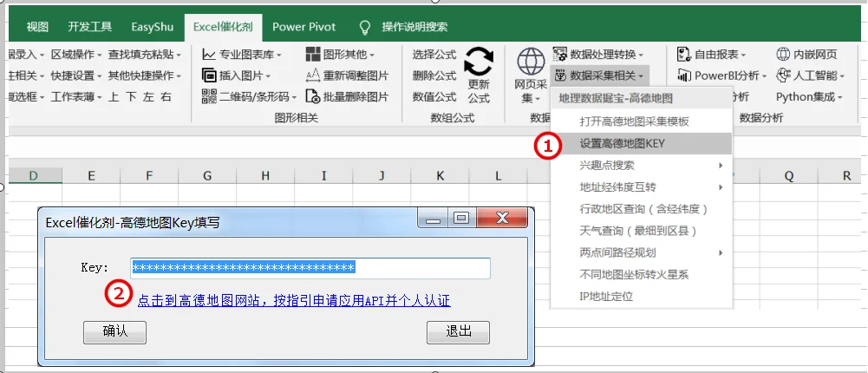This screenshot has height=373, width=868.
Task: Click the 数据处理转换 icon
Action: click(560, 55)
